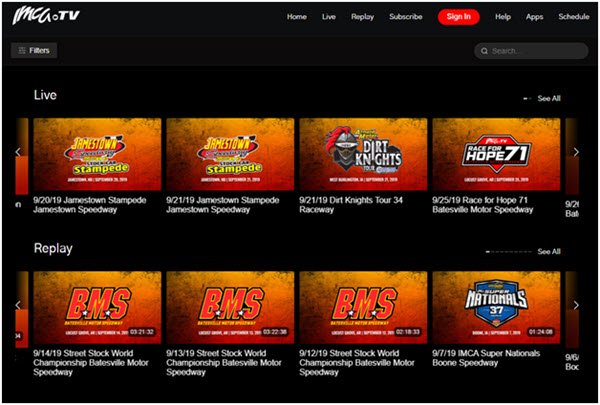Click title '9/21/19 Dirt Knights Tour 34 Raceway'
The image size is (600, 405).
[x=351, y=205]
